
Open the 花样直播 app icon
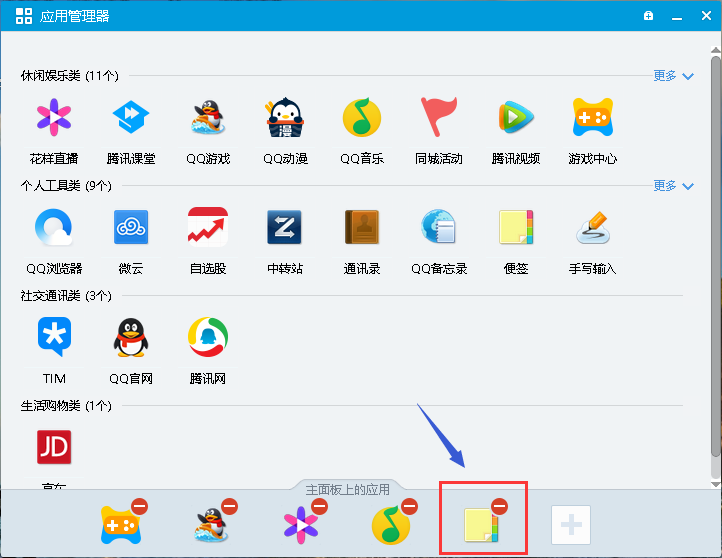point(53,119)
